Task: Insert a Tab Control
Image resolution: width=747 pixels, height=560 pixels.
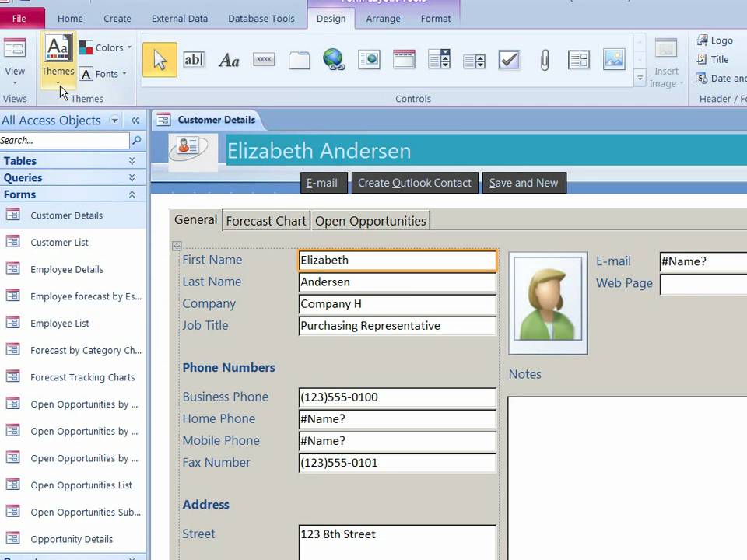Action: click(x=299, y=61)
